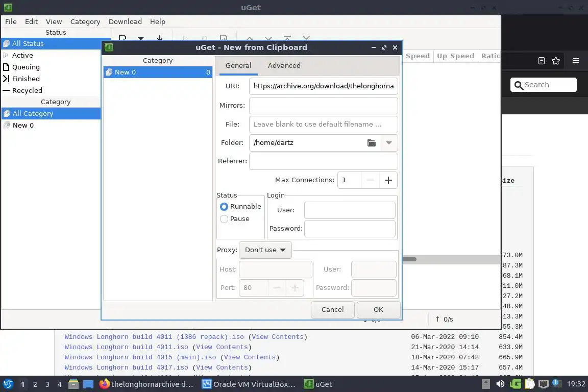Open the Proxy "Don't use" dropdown
The height and width of the screenshot is (392, 588).
[x=265, y=250]
